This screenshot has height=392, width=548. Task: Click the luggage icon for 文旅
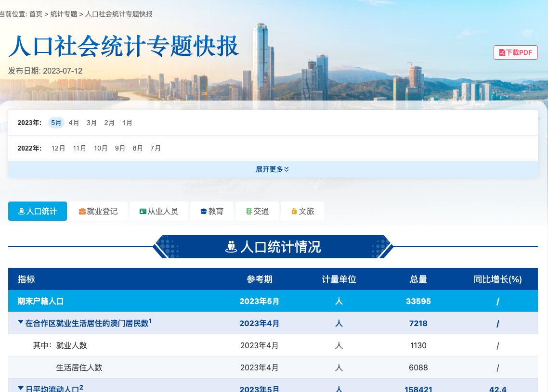pyautogui.click(x=294, y=211)
